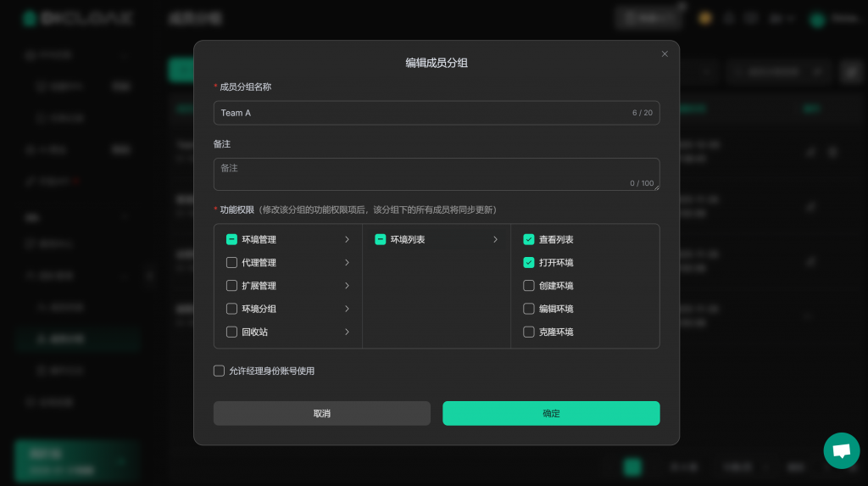Viewport: 868px width, 486px height.
Task: Open the live chat support widget
Action: click(841, 450)
